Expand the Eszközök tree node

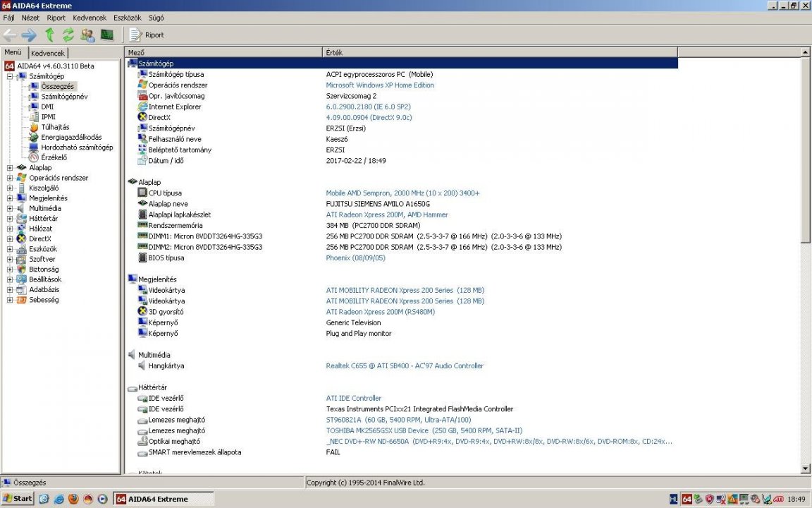click(x=10, y=249)
